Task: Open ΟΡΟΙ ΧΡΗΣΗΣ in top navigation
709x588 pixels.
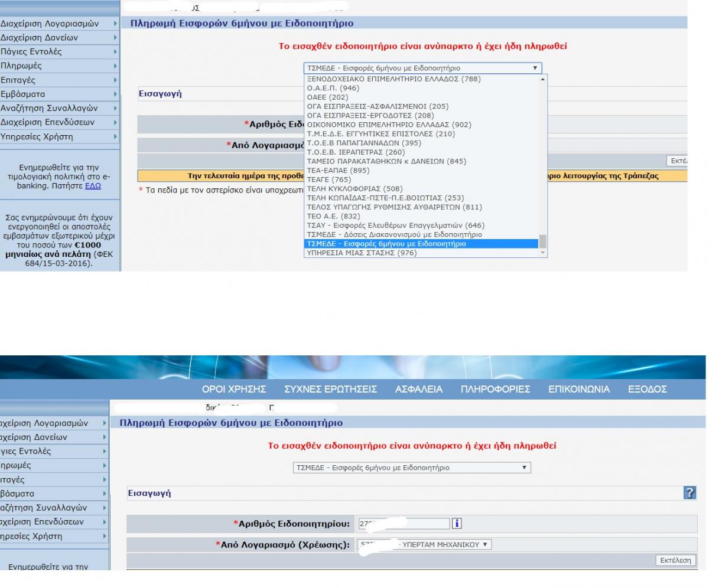Action: [234, 389]
